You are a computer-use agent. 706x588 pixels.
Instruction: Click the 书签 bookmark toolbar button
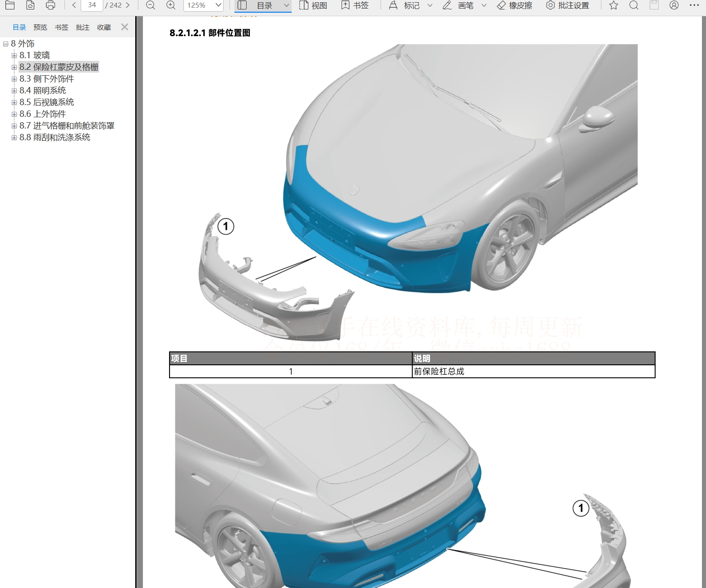pyautogui.click(x=355, y=5)
